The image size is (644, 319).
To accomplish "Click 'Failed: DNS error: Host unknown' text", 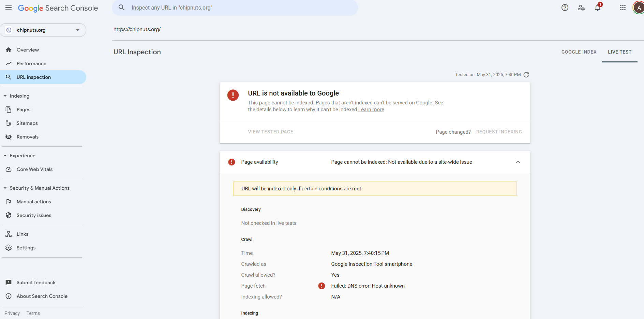I will [368, 286].
